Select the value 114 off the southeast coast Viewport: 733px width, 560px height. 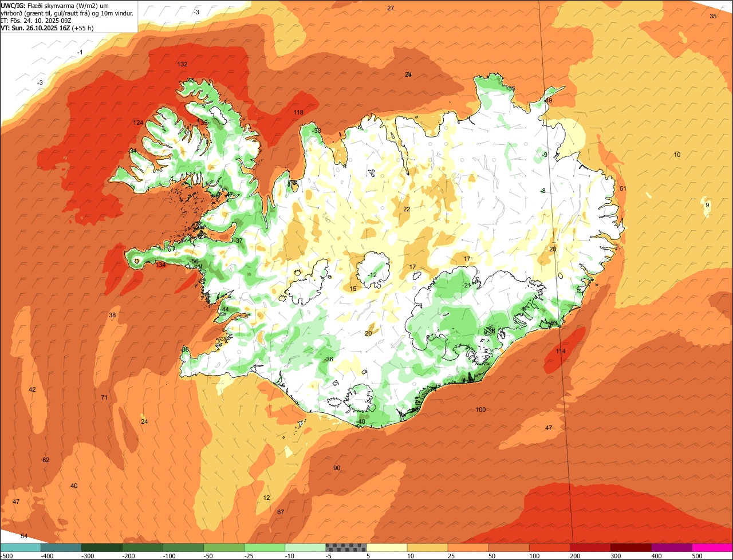[x=561, y=352]
